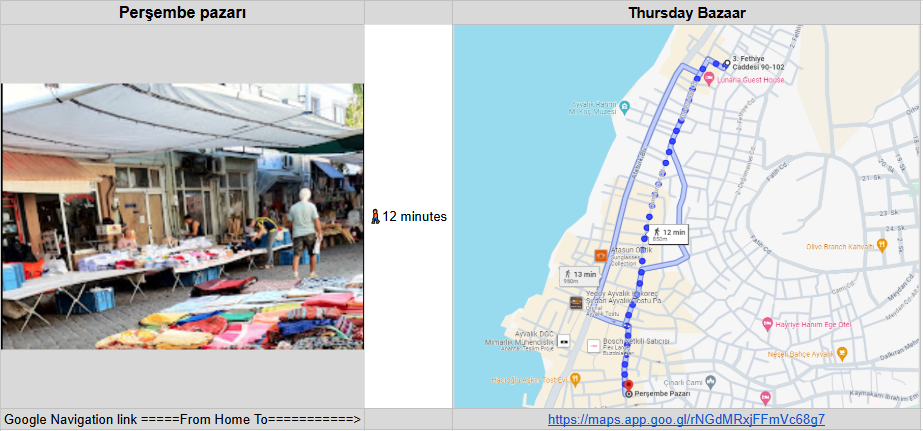Viewport: 923px width, 431px height.
Task: Select the Bosch Yetkili Satıcısı shop icon
Action: pos(593,345)
